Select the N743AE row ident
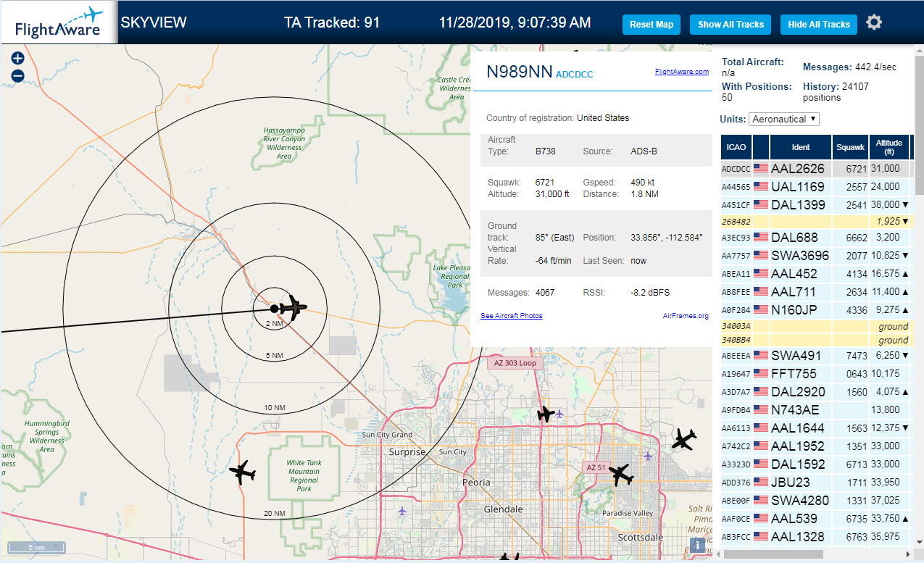924x563 pixels. [795, 410]
